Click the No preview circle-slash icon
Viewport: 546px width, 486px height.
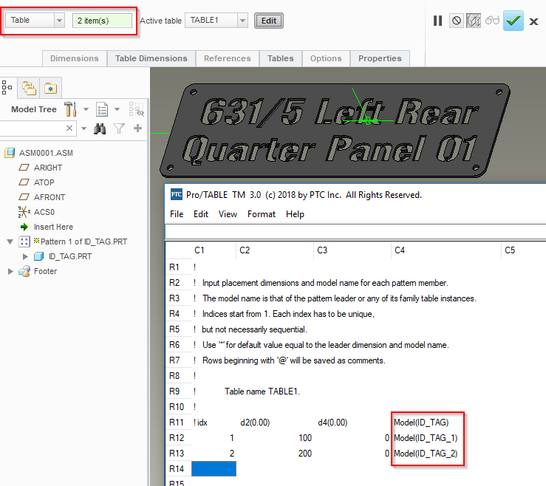coord(456,21)
